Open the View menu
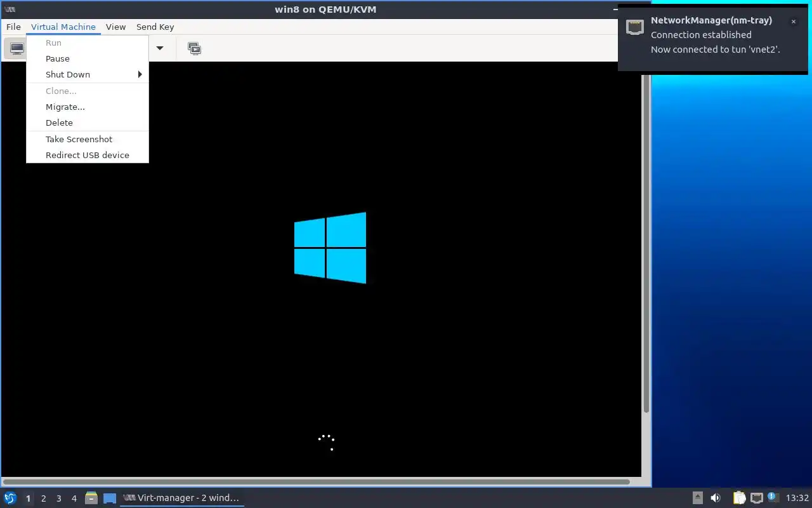This screenshot has height=508, width=812. pos(115,27)
